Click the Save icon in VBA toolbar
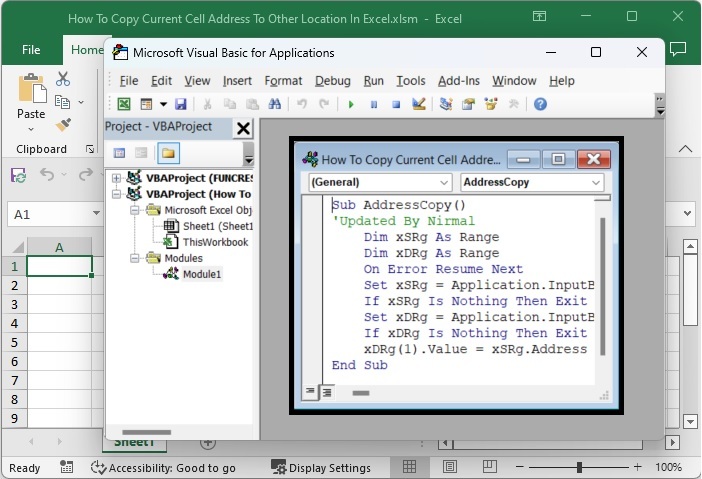Viewport: 702px width, 479px height. click(x=180, y=104)
